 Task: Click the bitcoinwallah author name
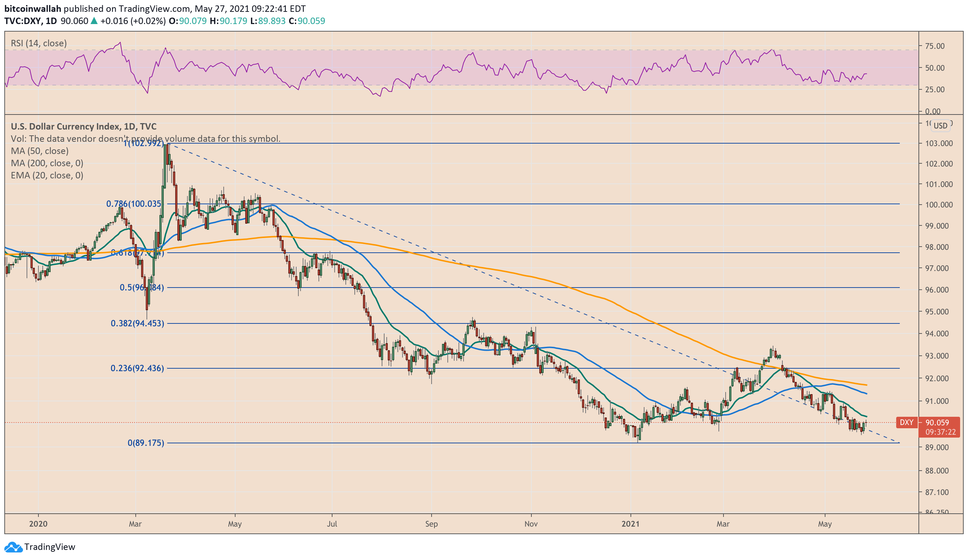[33, 9]
